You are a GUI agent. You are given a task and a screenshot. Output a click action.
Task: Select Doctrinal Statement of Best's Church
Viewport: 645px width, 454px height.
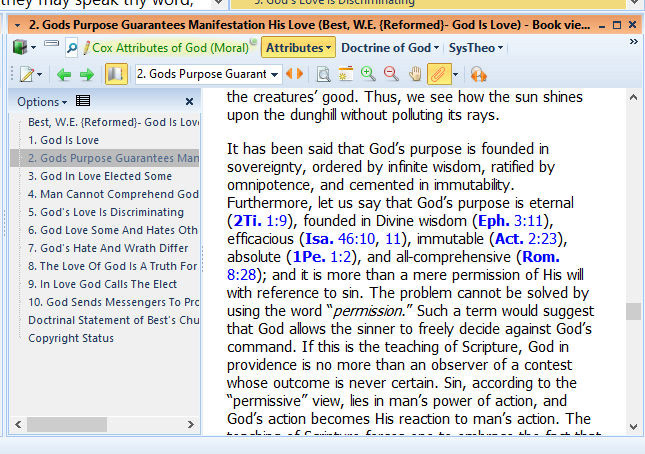coord(113,320)
